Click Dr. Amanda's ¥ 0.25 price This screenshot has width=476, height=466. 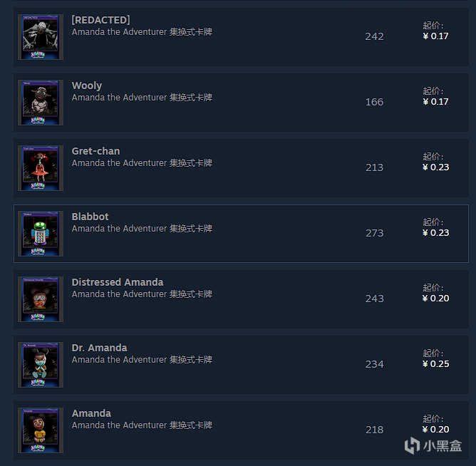435,363
